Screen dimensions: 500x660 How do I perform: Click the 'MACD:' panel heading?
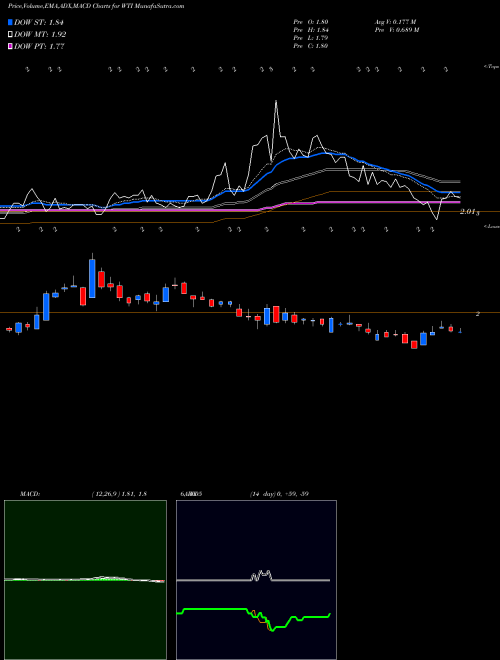click(x=29, y=494)
